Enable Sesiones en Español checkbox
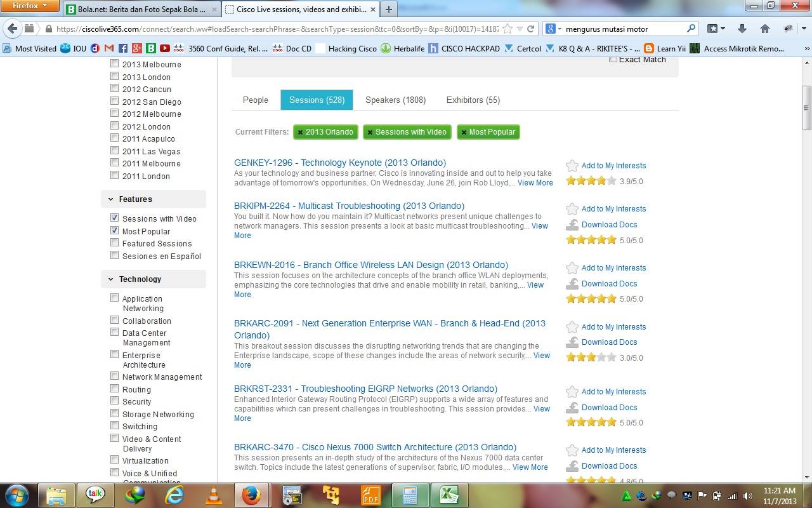812x508 pixels. click(x=115, y=255)
